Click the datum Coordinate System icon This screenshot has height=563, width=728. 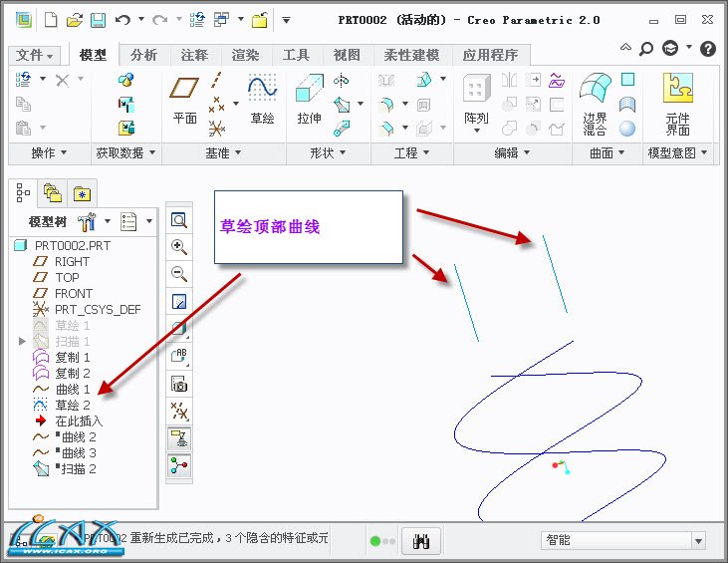(217, 129)
